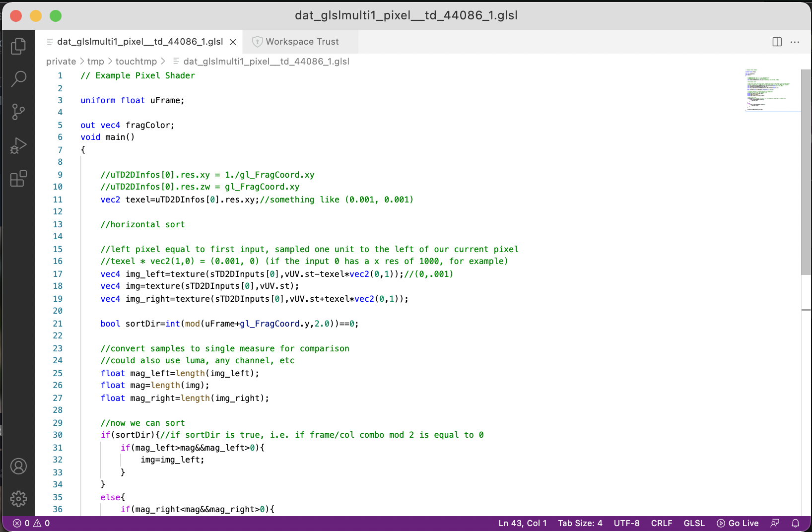Open the Run and Debug view
This screenshot has height=532, width=812.
(x=18, y=145)
